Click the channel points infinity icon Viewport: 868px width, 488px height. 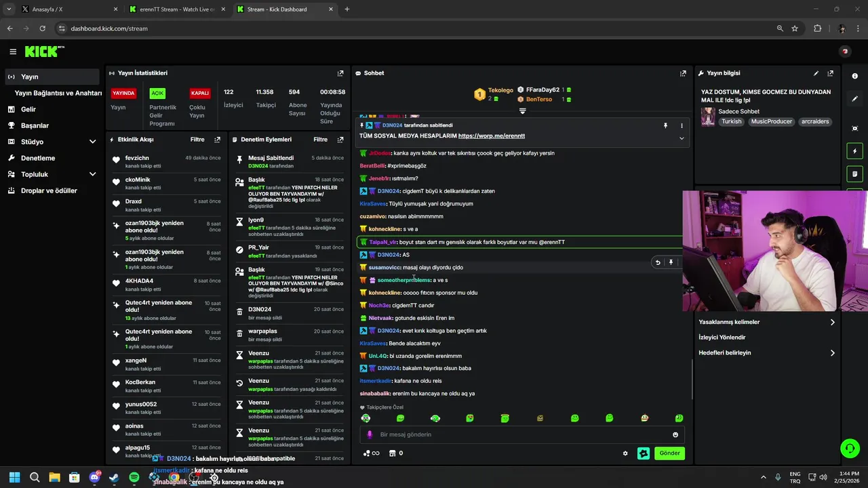tap(372, 453)
